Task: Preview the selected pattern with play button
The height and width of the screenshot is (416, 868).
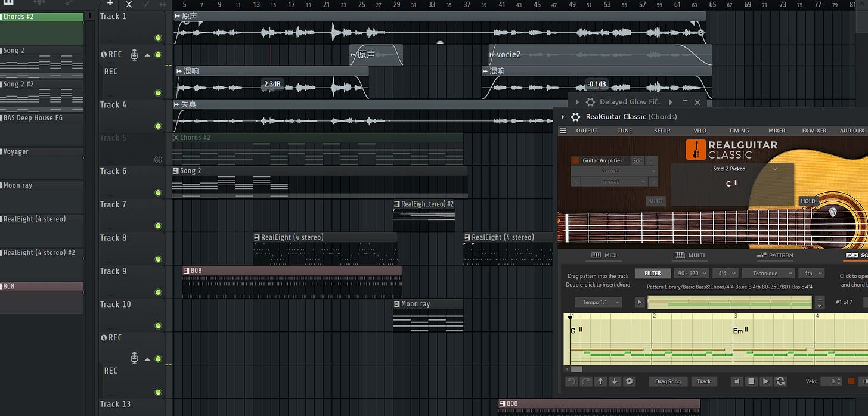Action: (640, 302)
